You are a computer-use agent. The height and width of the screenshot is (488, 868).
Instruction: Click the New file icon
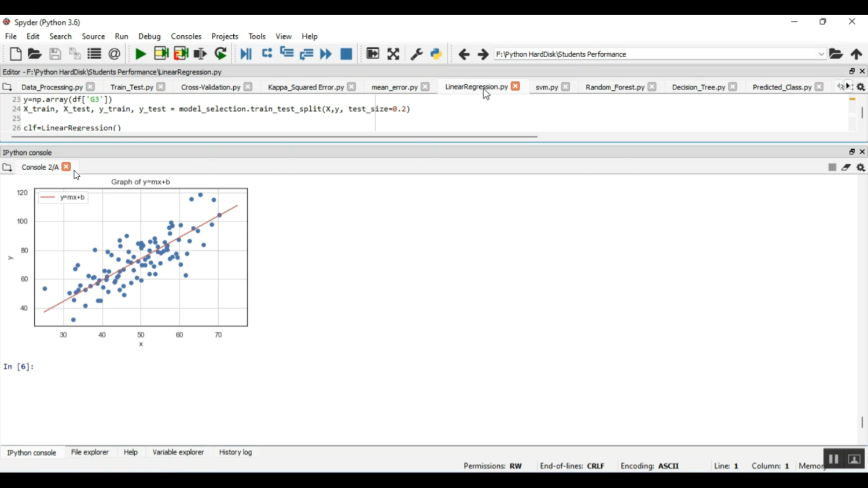pyautogui.click(x=16, y=54)
